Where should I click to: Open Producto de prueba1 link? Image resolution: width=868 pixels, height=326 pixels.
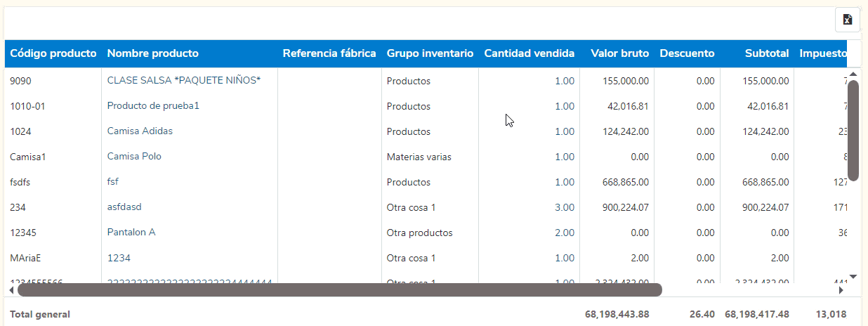(153, 105)
